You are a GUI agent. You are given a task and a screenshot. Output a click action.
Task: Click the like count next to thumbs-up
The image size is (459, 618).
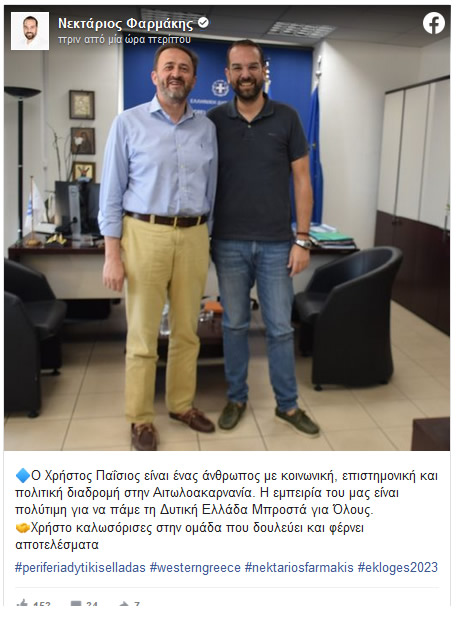tap(42, 604)
